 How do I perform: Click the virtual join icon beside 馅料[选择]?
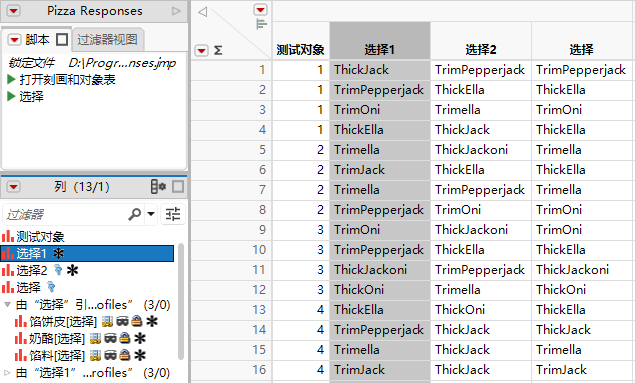95,355
